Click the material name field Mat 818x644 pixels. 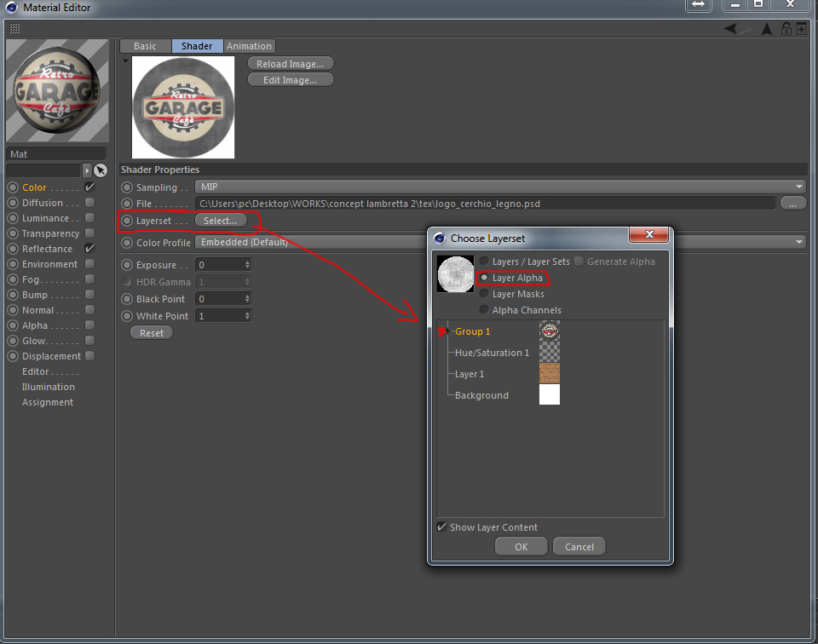[56, 154]
